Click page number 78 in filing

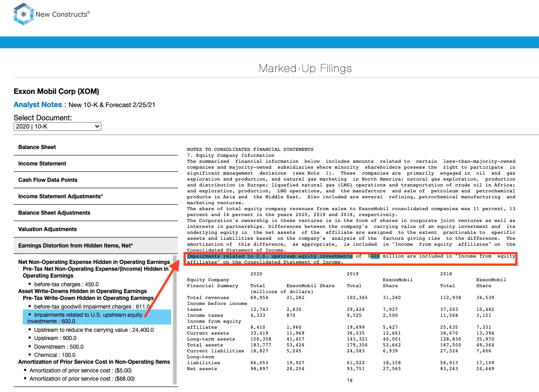(350, 380)
